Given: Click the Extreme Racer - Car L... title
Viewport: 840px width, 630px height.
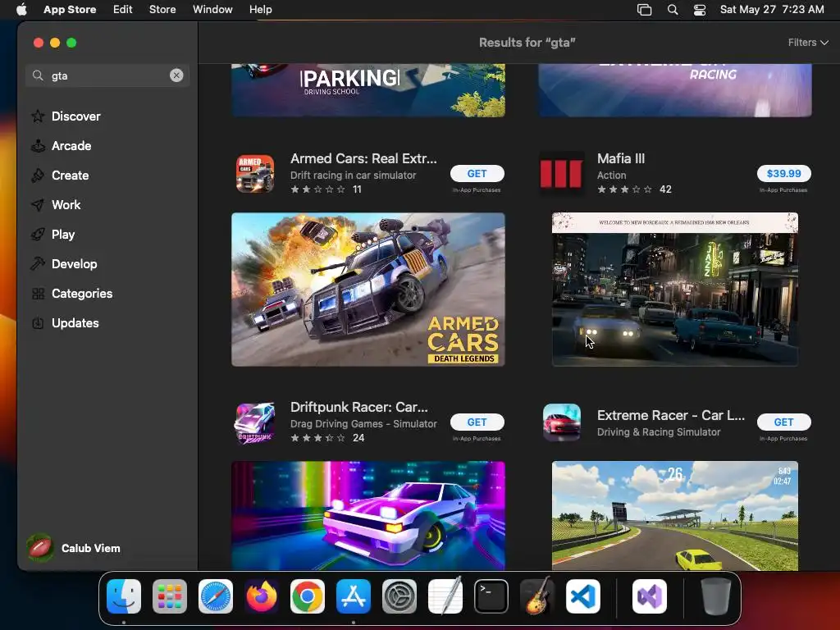Looking at the screenshot, I should point(671,415).
